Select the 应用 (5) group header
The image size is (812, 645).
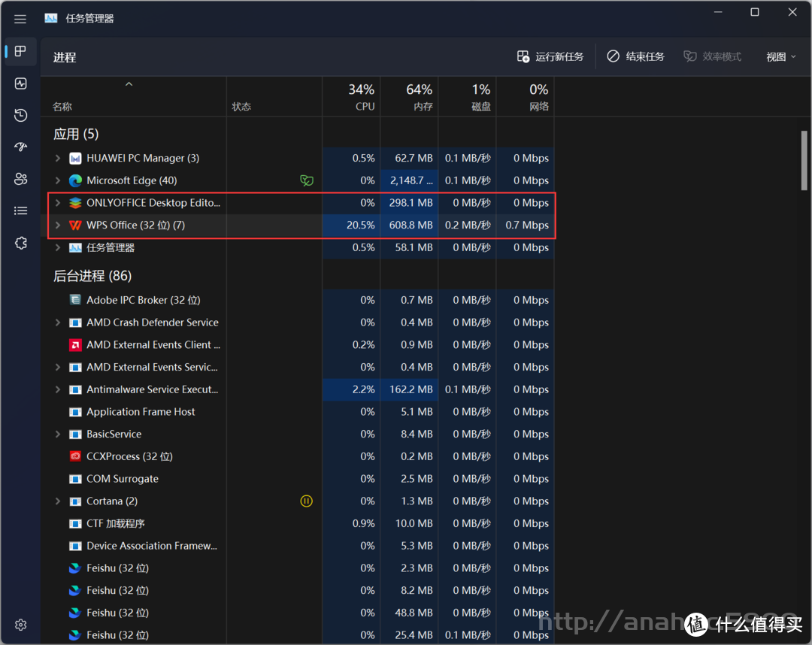pos(76,134)
